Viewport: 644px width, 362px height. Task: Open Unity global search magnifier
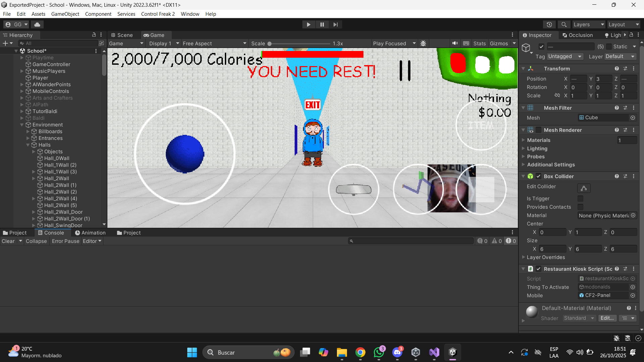[x=564, y=24]
